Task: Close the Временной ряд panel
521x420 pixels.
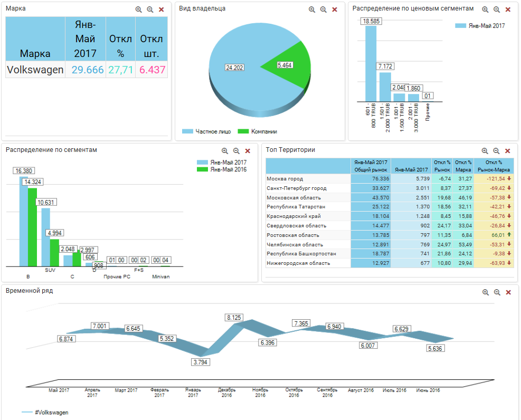Action: [x=508, y=292]
